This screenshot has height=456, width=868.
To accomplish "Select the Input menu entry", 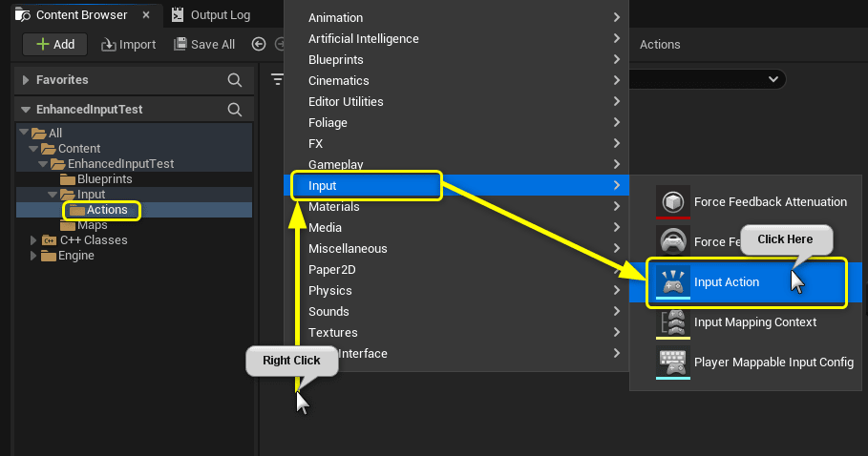I will pyautogui.click(x=456, y=186).
